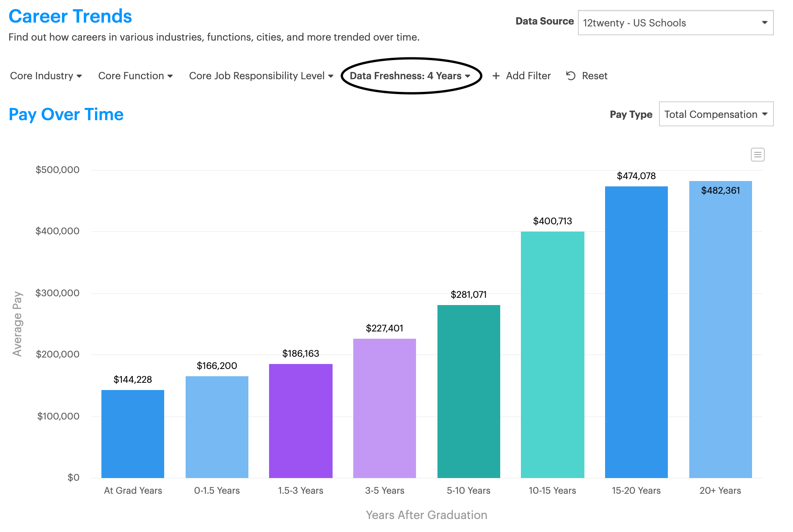
Task: Click the $166,200 data label
Action: coord(217,366)
